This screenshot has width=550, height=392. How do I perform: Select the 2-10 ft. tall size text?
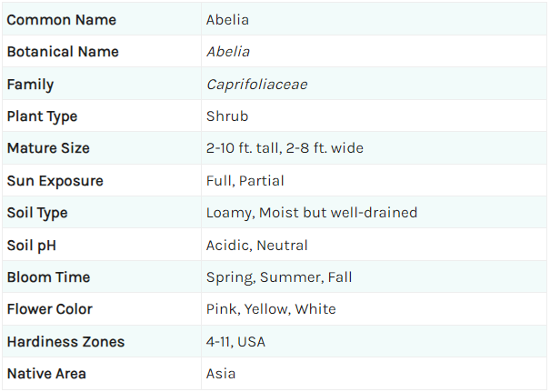pyautogui.click(x=245, y=148)
